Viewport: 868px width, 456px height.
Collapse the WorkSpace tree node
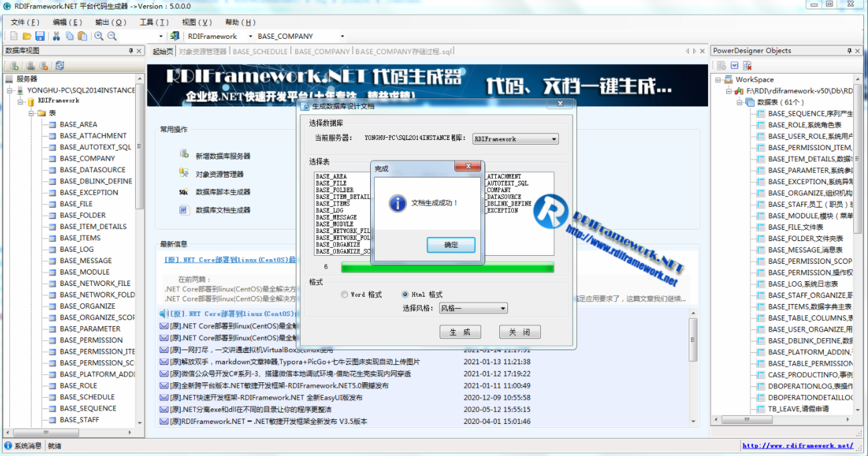pyautogui.click(x=718, y=80)
